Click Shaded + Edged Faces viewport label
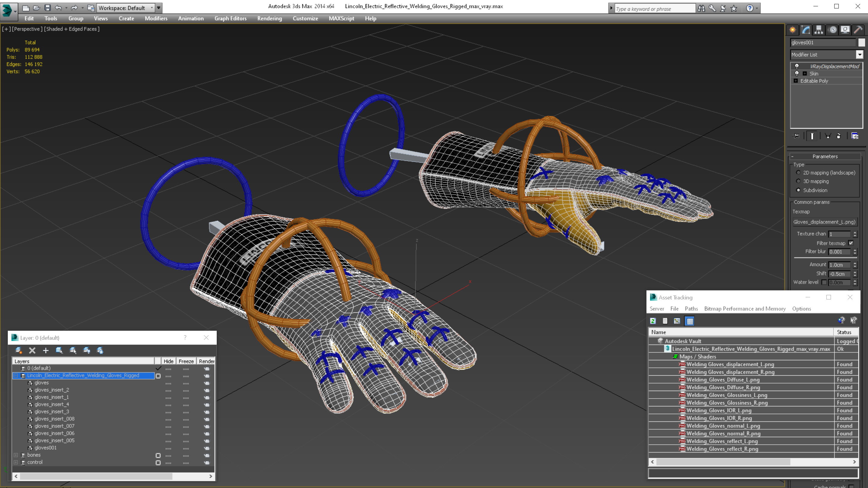 point(72,29)
